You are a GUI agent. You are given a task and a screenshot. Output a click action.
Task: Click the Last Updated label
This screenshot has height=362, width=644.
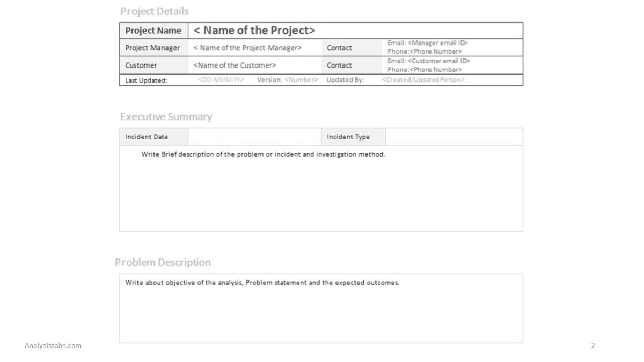coord(147,80)
